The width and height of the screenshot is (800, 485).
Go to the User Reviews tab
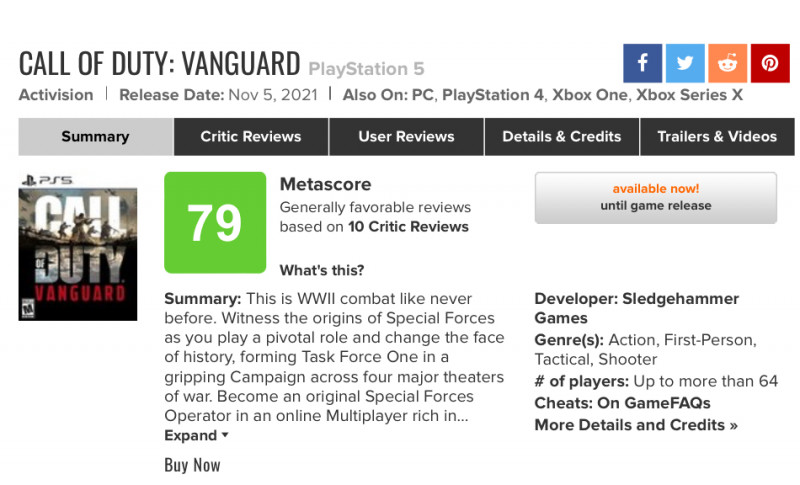click(x=406, y=137)
